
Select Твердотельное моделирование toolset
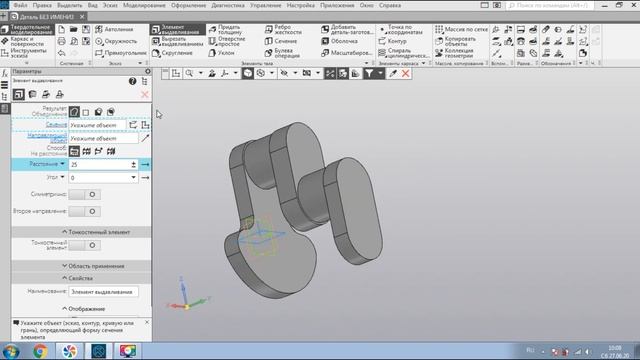tap(27, 29)
